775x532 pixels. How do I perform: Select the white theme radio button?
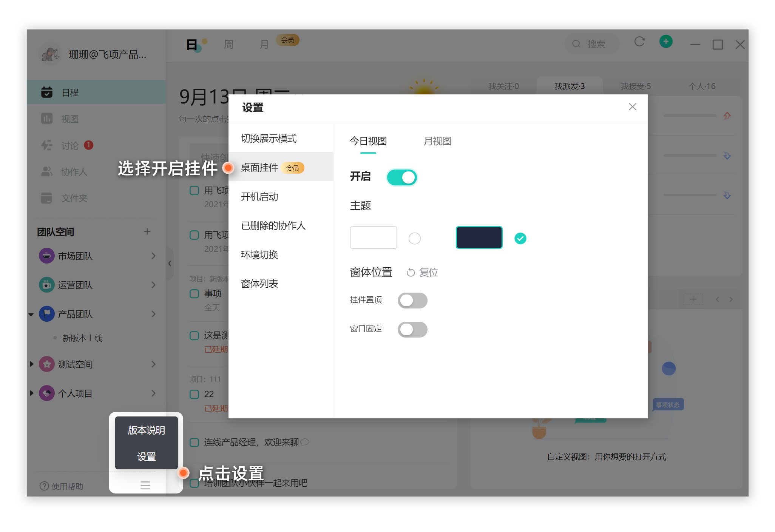click(414, 238)
